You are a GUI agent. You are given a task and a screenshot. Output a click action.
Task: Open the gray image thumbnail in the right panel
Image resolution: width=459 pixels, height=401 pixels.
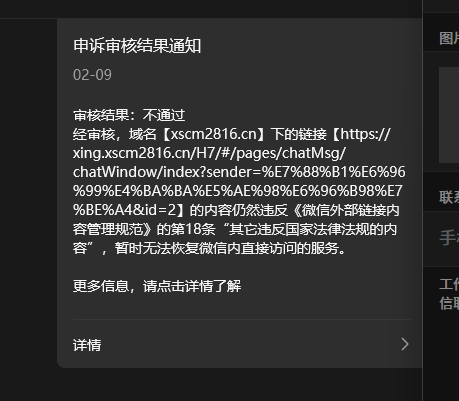click(449, 115)
